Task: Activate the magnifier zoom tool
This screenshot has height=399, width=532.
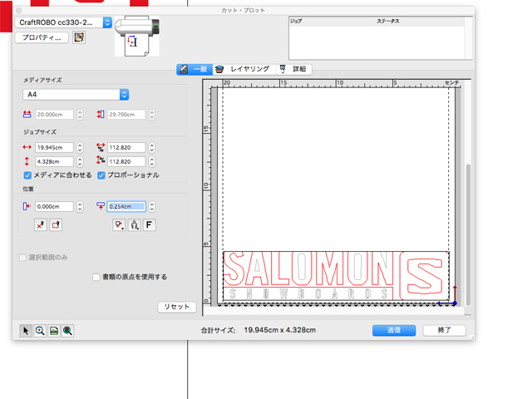Action: click(x=40, y=330)
